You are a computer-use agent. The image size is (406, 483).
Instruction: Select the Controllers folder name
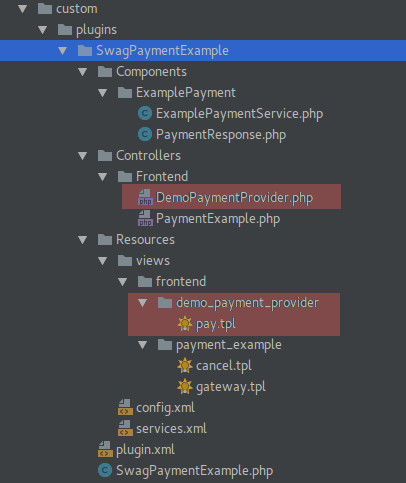pos(148,156)
